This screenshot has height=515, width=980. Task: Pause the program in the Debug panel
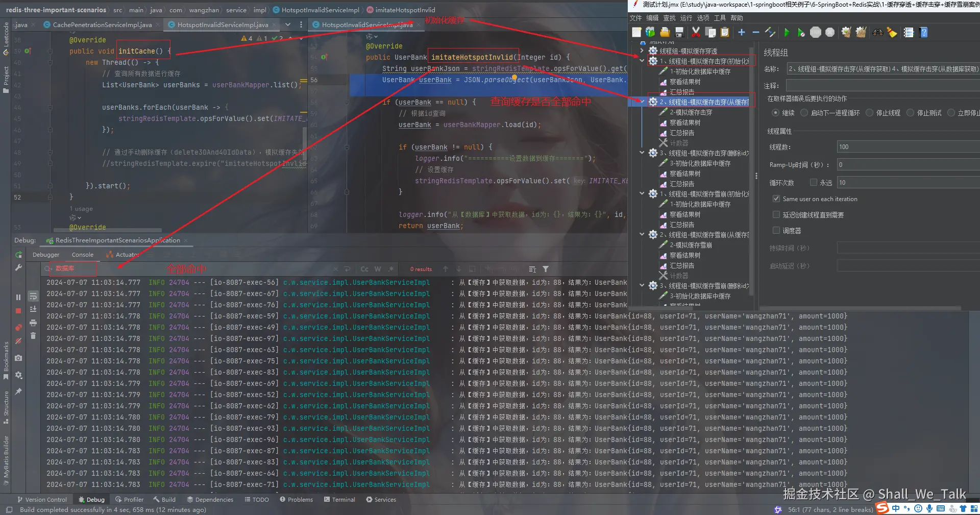point(18,297)
